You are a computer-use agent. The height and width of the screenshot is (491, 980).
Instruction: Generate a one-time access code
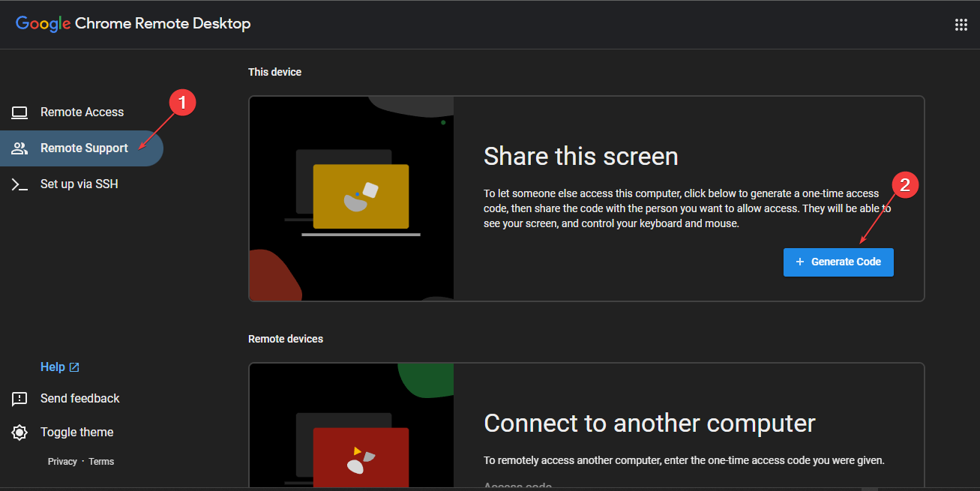tap(838, 262)
